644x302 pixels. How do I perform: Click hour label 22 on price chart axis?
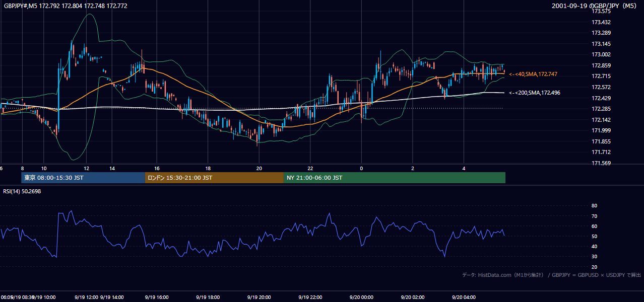(x=310, y=169)
